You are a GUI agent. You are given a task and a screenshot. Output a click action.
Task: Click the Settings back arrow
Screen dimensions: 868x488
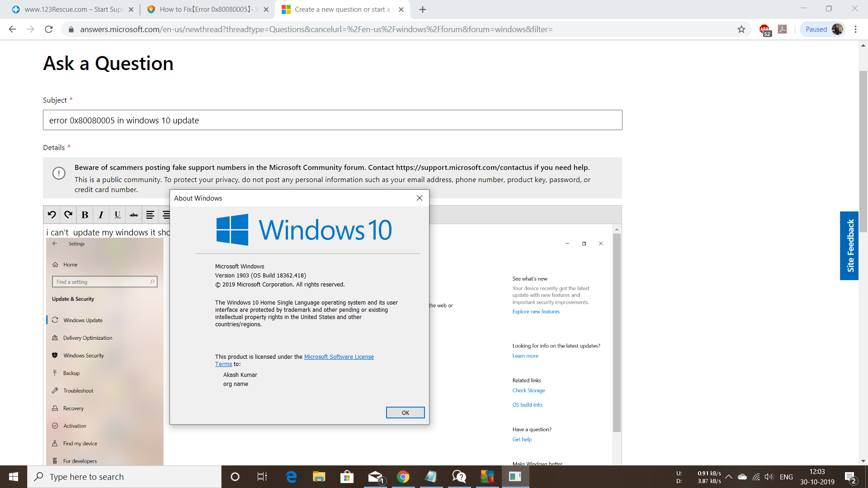click(55, 244)
